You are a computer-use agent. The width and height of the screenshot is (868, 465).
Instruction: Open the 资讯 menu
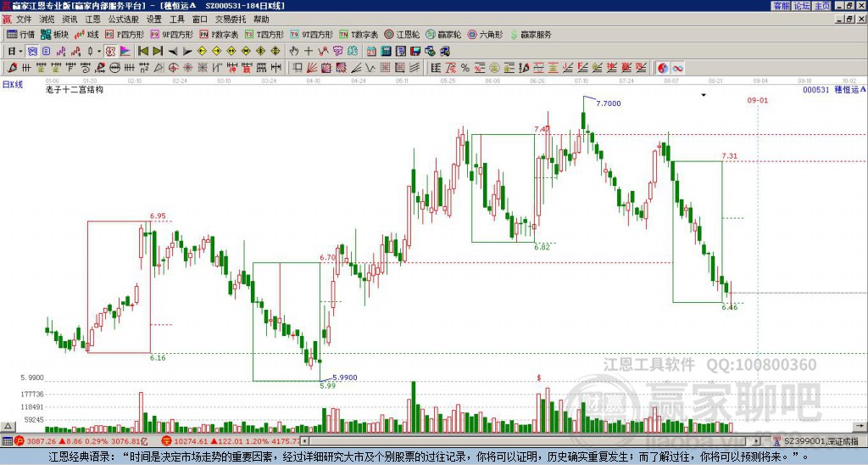(x=70, y=20)
